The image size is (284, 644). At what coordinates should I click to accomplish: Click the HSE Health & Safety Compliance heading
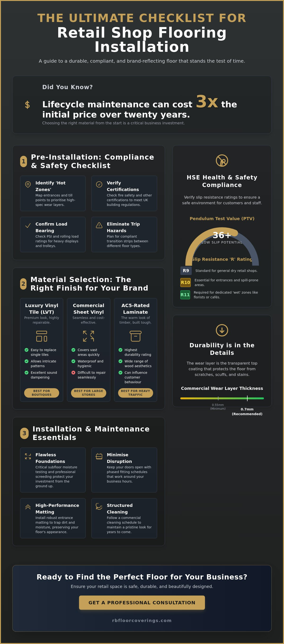[222, 181]
